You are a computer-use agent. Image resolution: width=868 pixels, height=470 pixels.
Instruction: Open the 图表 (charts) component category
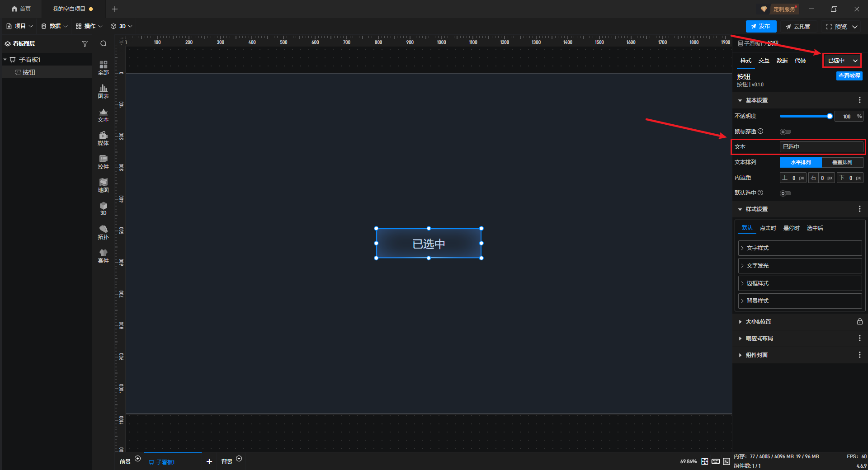(x=103, y=91)
